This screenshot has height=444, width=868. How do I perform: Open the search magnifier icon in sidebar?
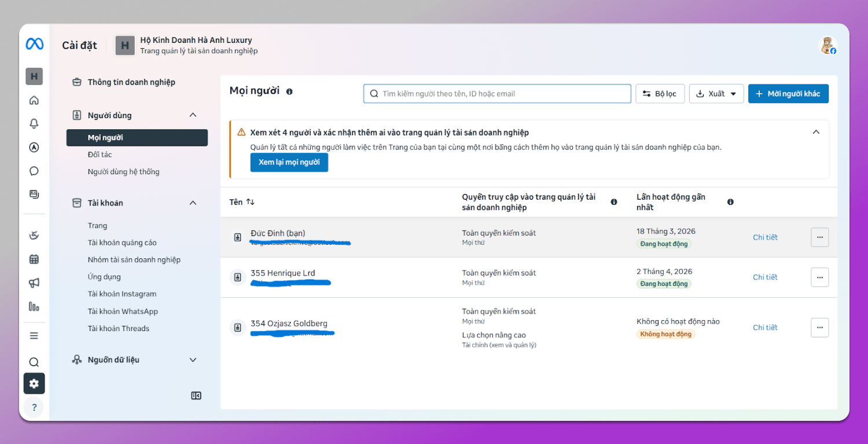(34, 362)
